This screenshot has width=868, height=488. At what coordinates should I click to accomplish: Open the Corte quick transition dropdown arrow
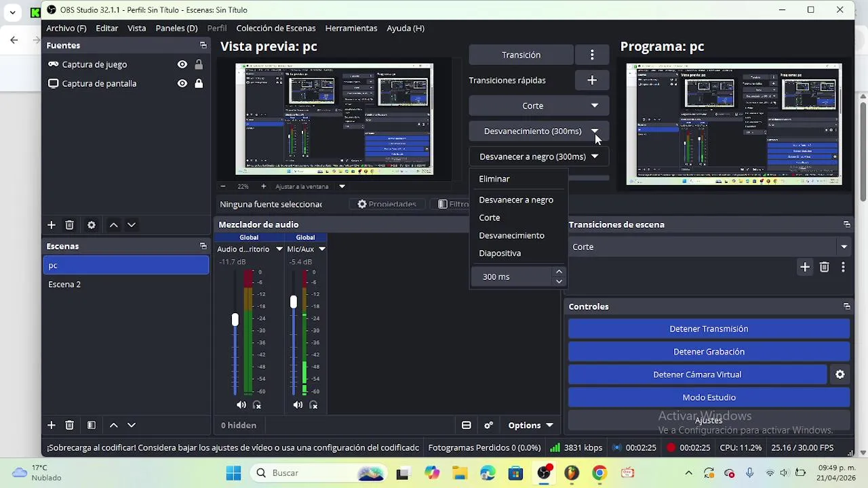595,106
